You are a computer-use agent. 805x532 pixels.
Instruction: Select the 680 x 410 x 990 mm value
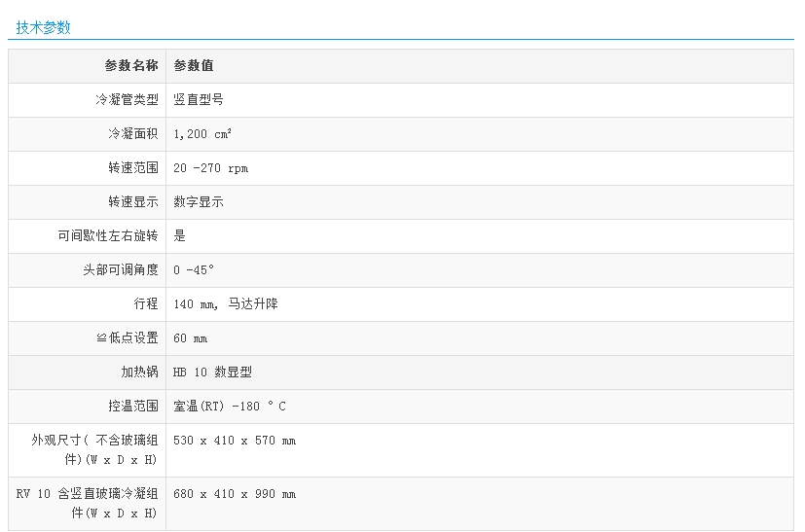(x=235, y=494)
